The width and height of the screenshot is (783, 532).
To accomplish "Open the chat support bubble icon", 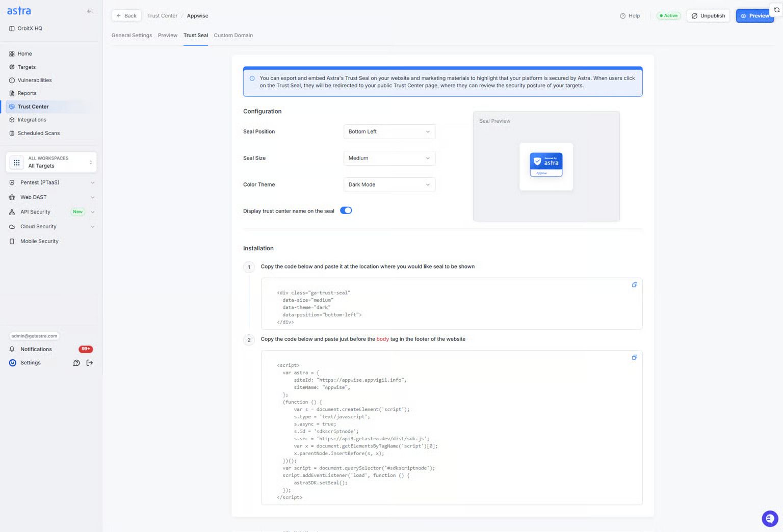I will point(770,519).
